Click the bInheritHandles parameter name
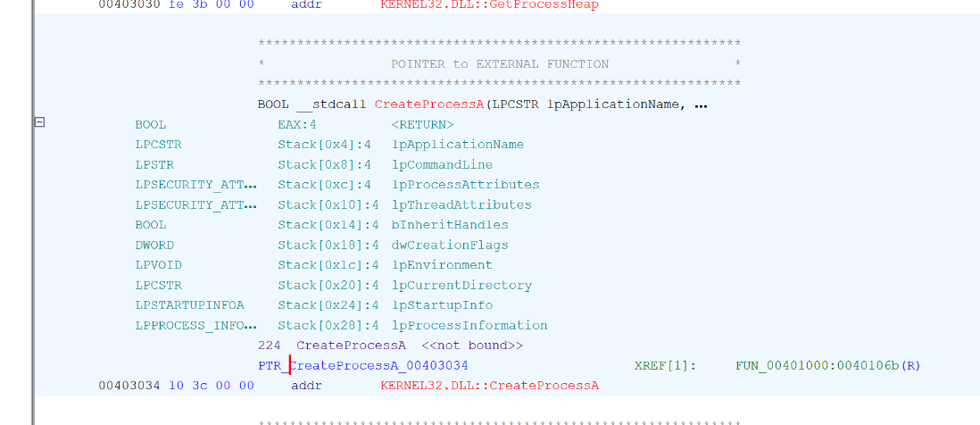This screenshot has height=425, width=980. 450,225
